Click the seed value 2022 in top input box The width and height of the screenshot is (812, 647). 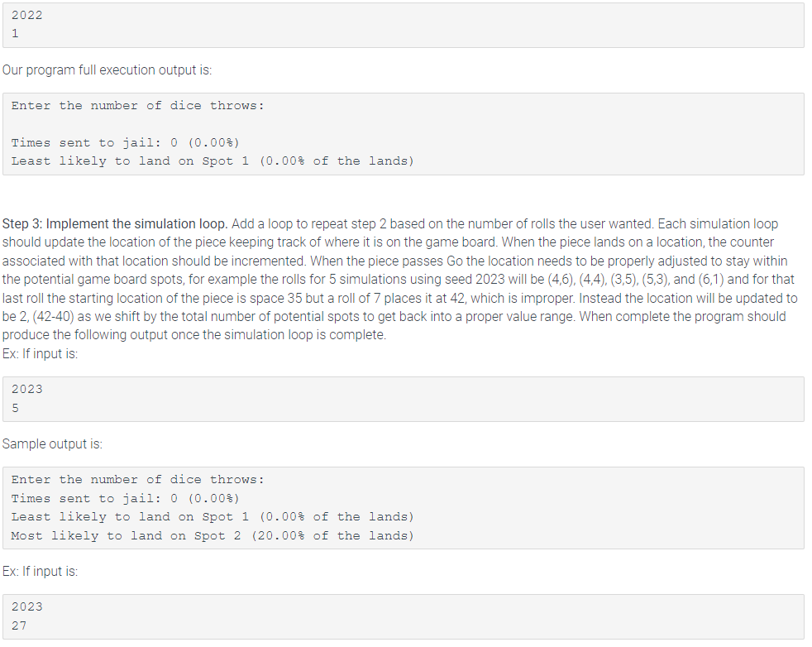[27, 16]
